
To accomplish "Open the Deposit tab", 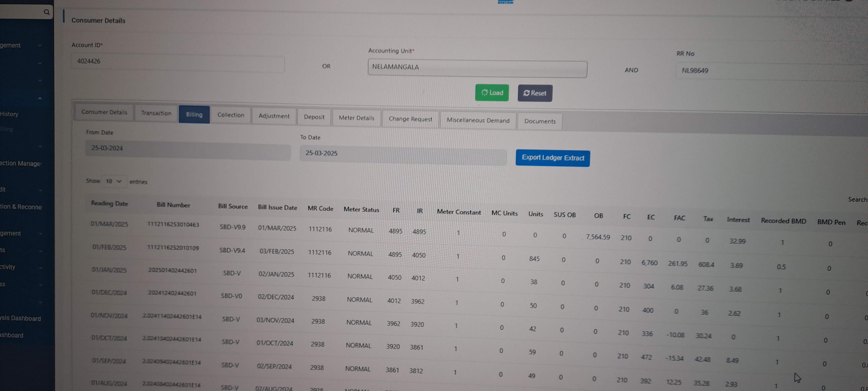I will (x=314, y=117).
